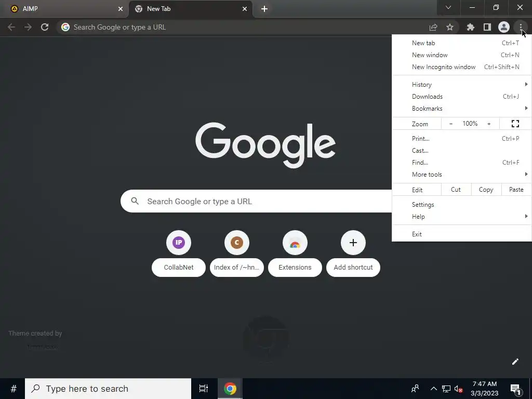532x399 pixels.
Task: Click the muted volume tray icon
Action: (x=458, y=389)
